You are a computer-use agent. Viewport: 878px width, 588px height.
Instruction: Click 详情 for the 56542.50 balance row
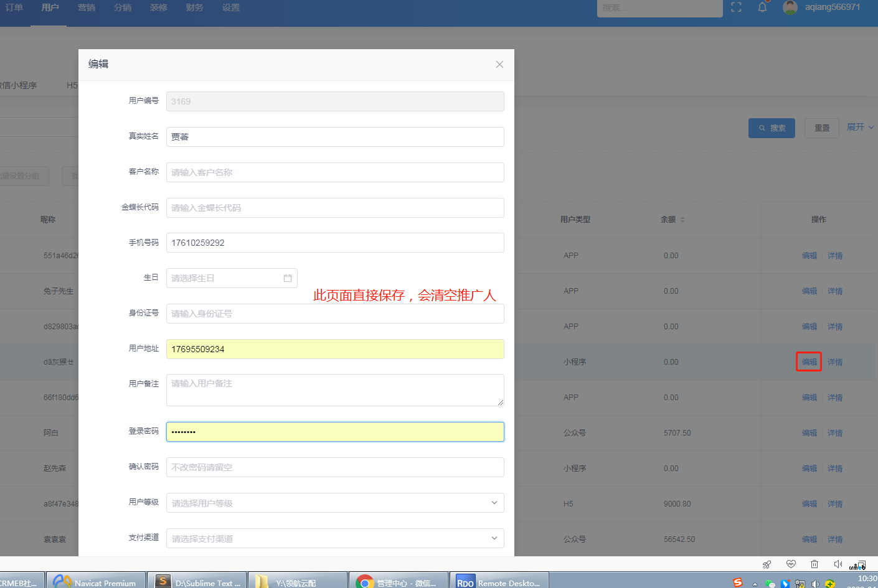[x=835, y=539]
